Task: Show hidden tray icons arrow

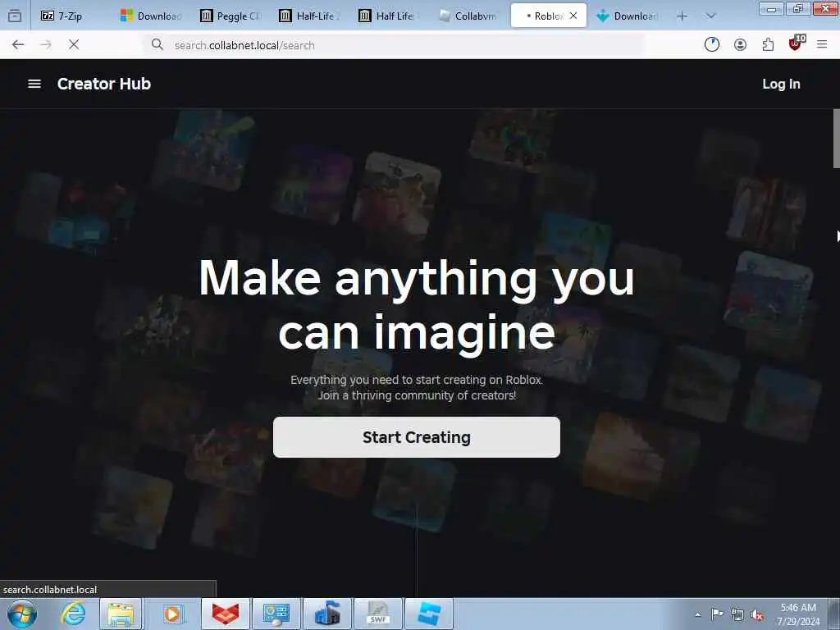Action: click(x=697, y=614)
